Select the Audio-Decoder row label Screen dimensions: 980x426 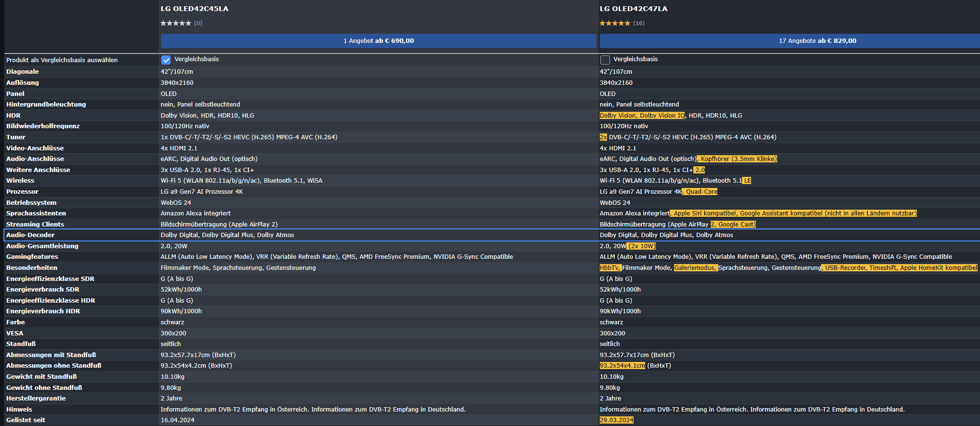(30, 235)
